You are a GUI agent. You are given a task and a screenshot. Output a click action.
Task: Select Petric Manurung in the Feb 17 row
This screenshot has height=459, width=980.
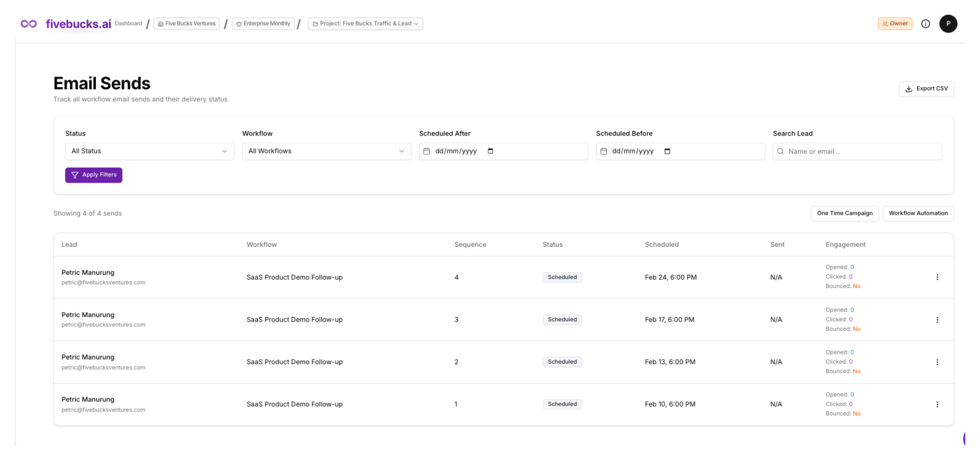(x=88, y=315)
